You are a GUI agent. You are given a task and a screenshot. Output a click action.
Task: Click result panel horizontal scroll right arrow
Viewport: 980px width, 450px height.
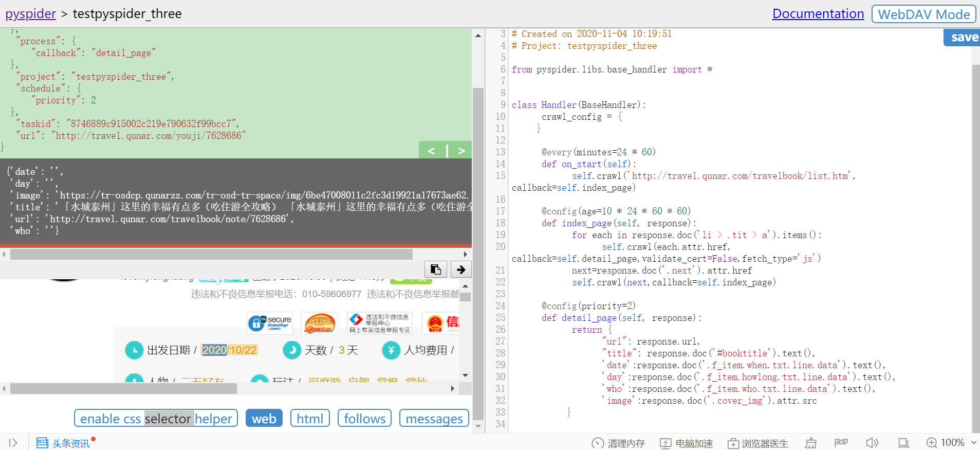[x=465, y=255]
